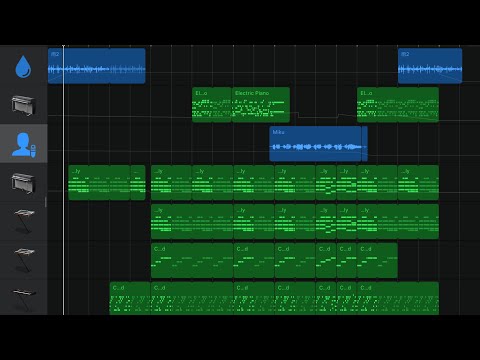480x360 pixels.
Task: Select the El...o region left of Electric Piano
Action: pyautogui.click(x=212, y=105)
